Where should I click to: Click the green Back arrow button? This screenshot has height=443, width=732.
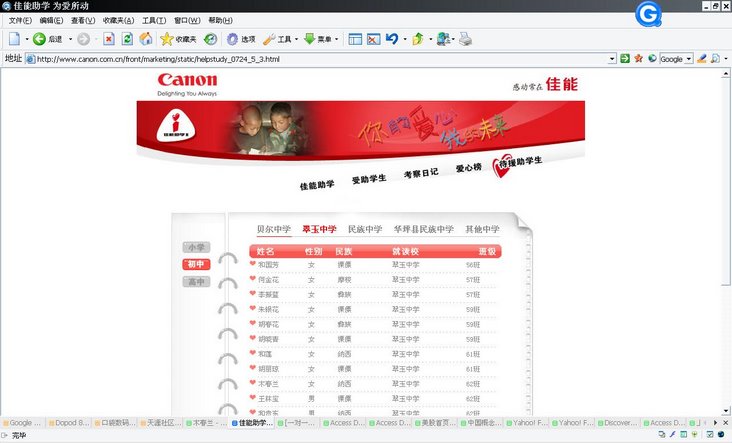click(39, 39)
